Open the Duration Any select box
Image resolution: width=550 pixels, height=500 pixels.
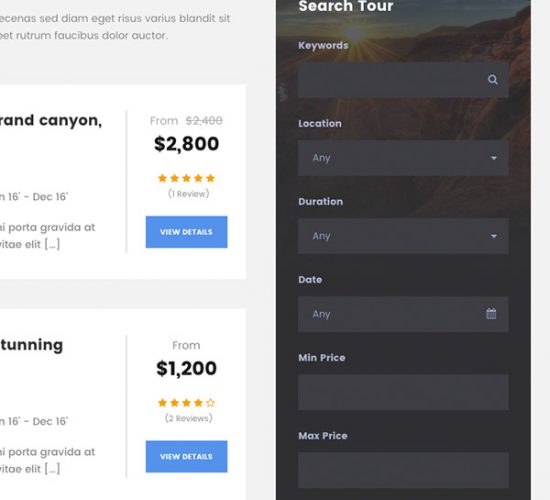click(x=403, y=236)
